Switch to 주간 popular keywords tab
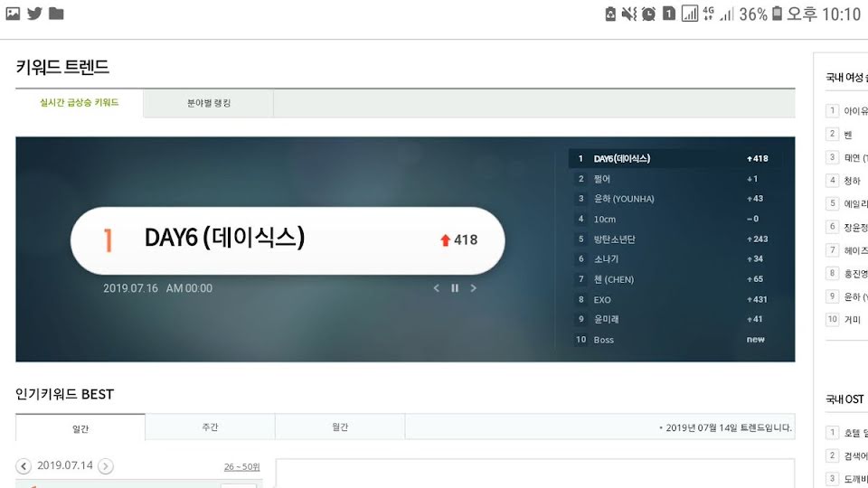 pos(210,427)
